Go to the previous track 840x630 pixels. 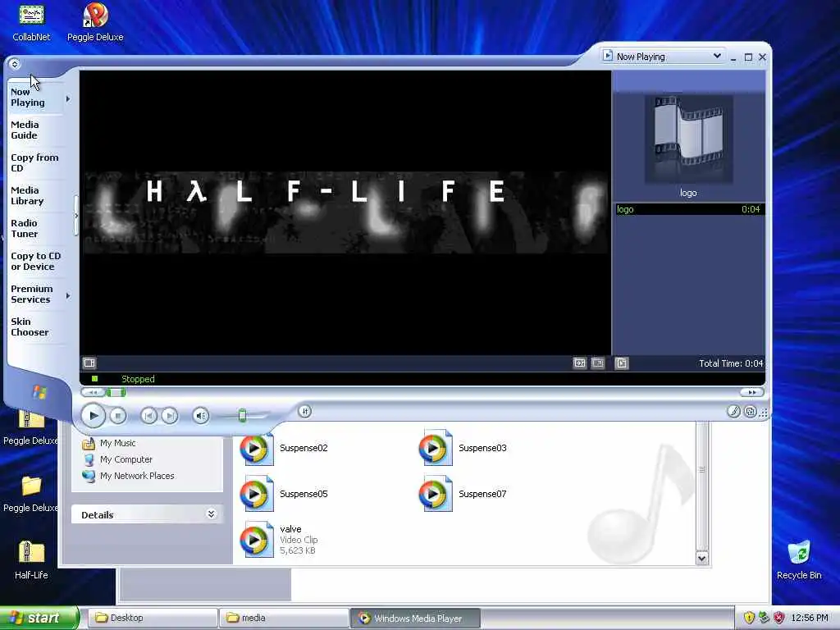pyautogui.click(x=149, y=416)
